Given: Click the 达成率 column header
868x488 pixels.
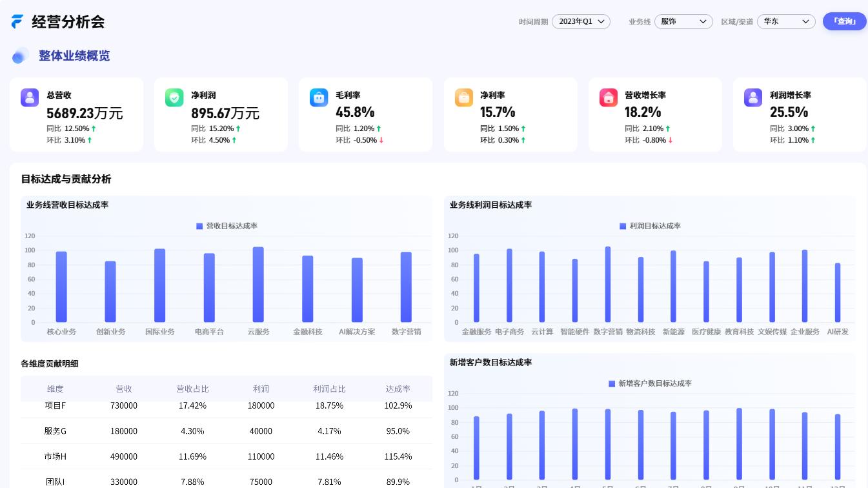Looking at the screenshot, I should (398, 389).
